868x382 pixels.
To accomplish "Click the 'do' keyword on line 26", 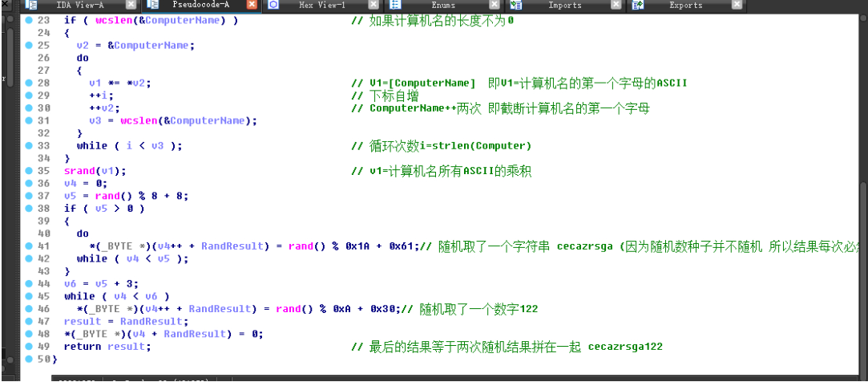I will [83, 58].
